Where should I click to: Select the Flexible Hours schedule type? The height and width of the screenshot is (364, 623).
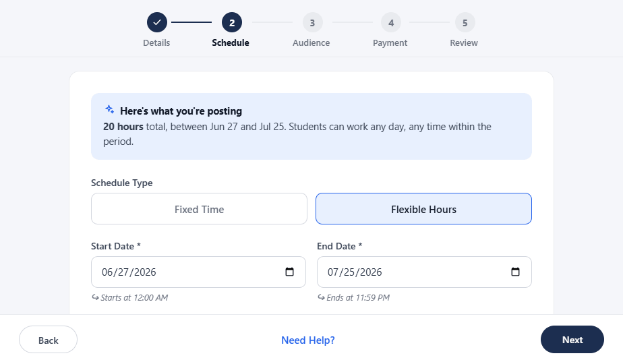click(423, 208)
